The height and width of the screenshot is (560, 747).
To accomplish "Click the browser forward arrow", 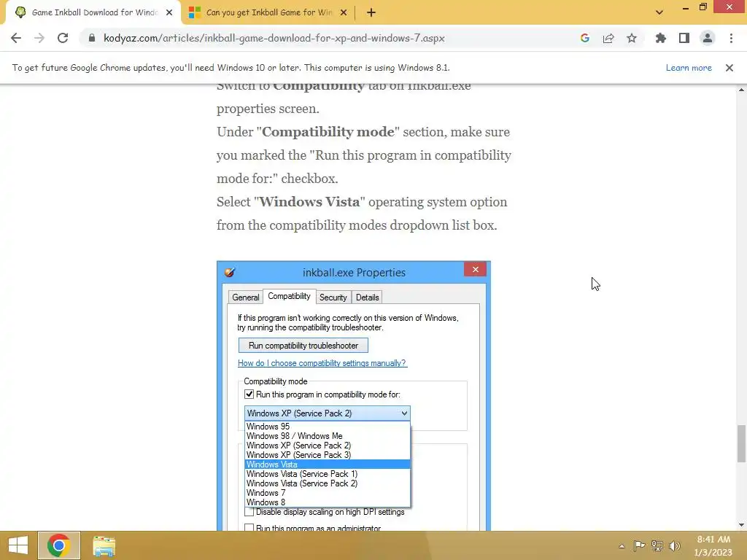I will pyautogui.click(x=39, y=38).
